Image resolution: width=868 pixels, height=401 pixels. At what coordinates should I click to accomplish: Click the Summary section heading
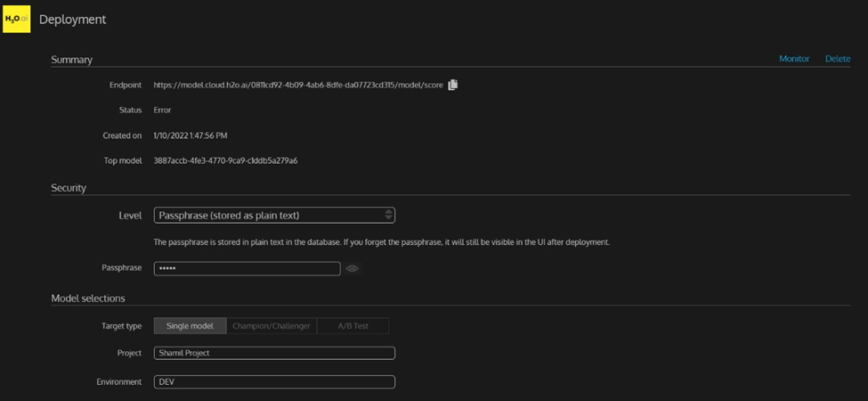point(72,60)
